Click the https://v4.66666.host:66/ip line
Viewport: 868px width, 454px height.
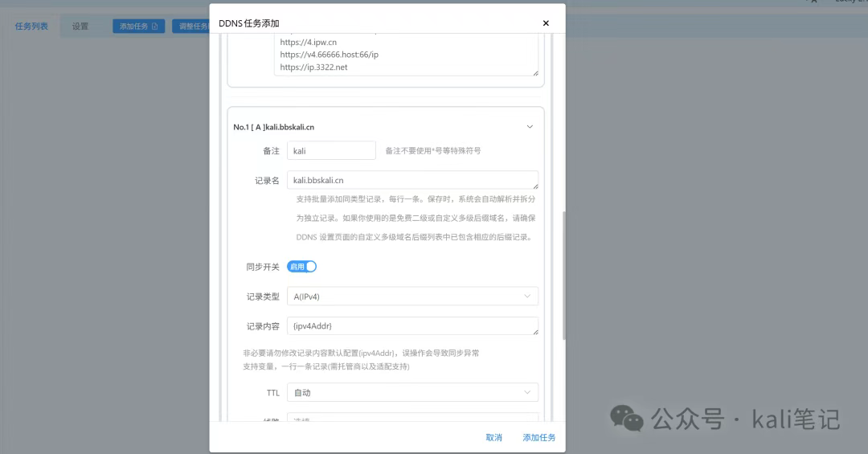pos(330,55)
